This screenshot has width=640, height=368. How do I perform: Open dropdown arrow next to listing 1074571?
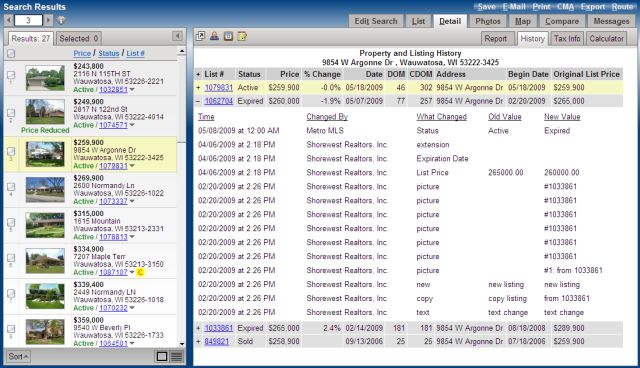click(132, 125)
